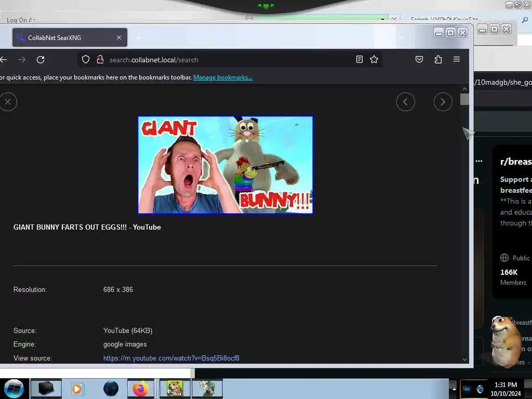Bookmark this page with the star icon

coord(374,59)
